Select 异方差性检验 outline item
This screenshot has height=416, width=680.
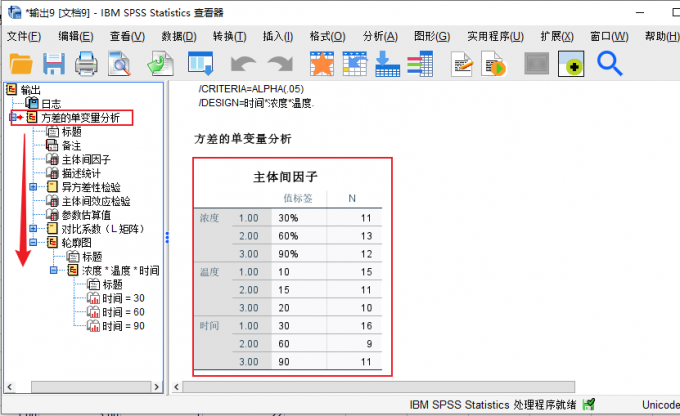point(91,187)
